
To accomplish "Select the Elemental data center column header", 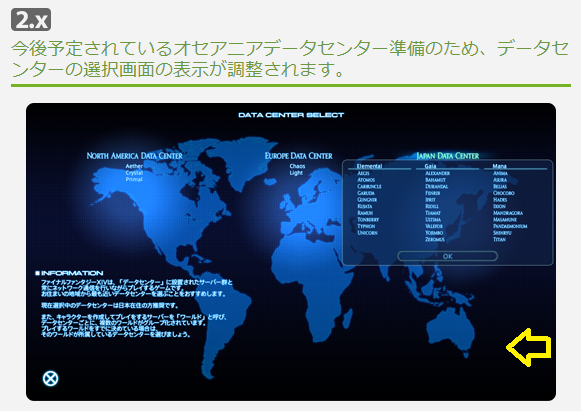I will pyautogui.click(x=369, y=166).
